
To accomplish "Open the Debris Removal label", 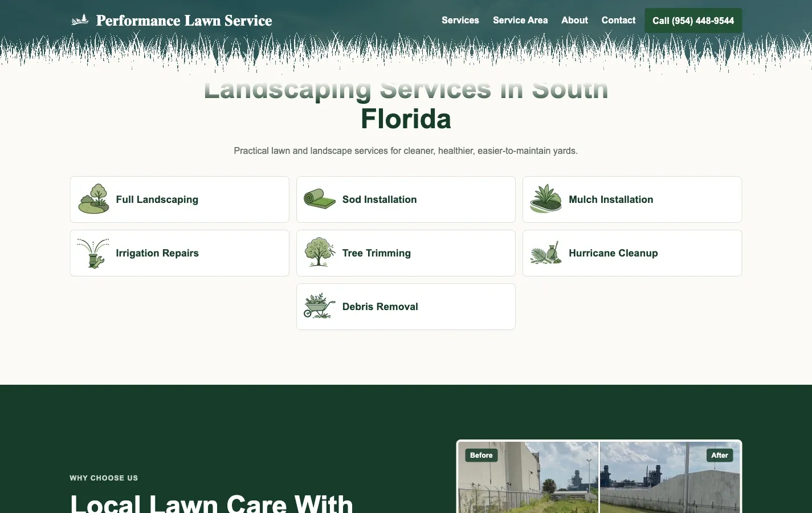I will point(380,307).
